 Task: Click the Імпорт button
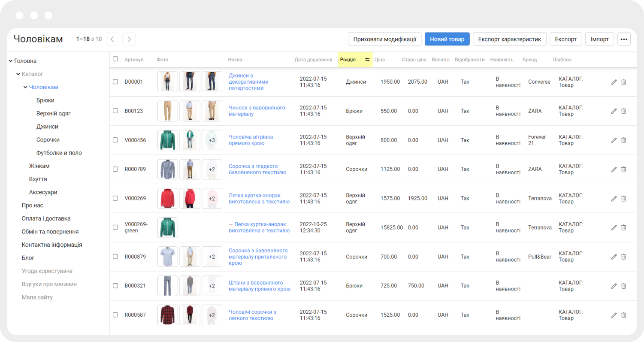[600, 39]
